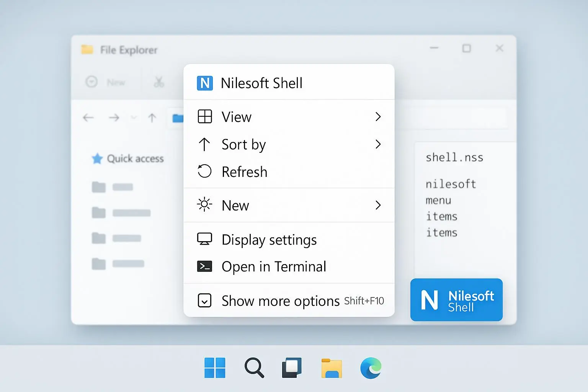Close the File Explorer window
The height and width of the screenshot is (392, 588).
coord(499,48)
